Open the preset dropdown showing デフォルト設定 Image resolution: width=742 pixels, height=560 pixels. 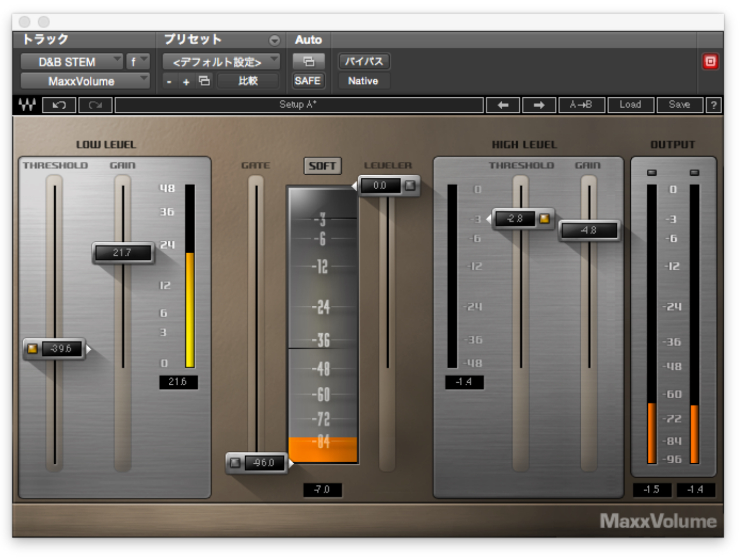pos(221,62)
